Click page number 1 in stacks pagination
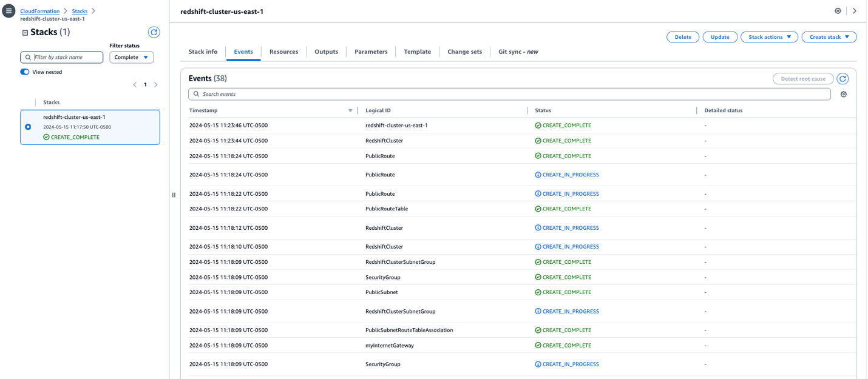The height and width of the screenshot is (379, 868). 145,84
